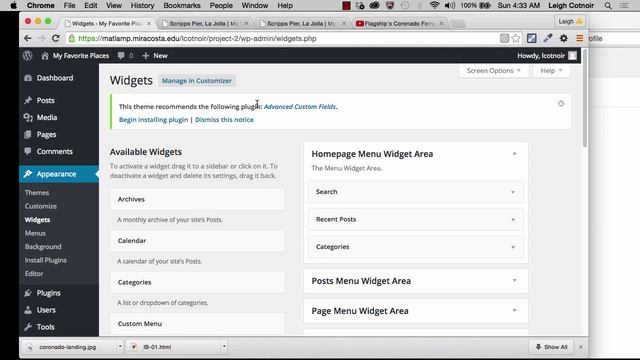Viewport: 640px width, 360px height.
Task: Click Wi-Fi icon in menu bar
Action: pyautogui.click(x=434, y=6)
